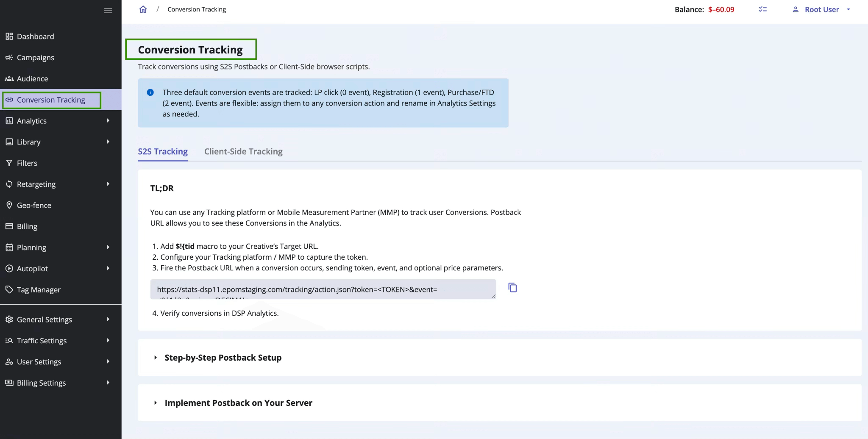The image size is (868, 439).
Task: Select the Campaigns megaphone icon
Action: (9, 58)
